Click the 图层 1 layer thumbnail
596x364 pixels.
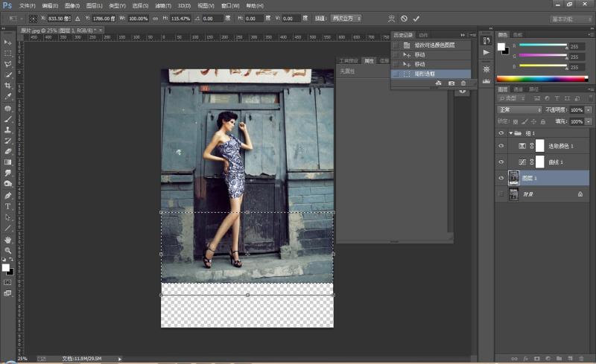pos(513,178)
